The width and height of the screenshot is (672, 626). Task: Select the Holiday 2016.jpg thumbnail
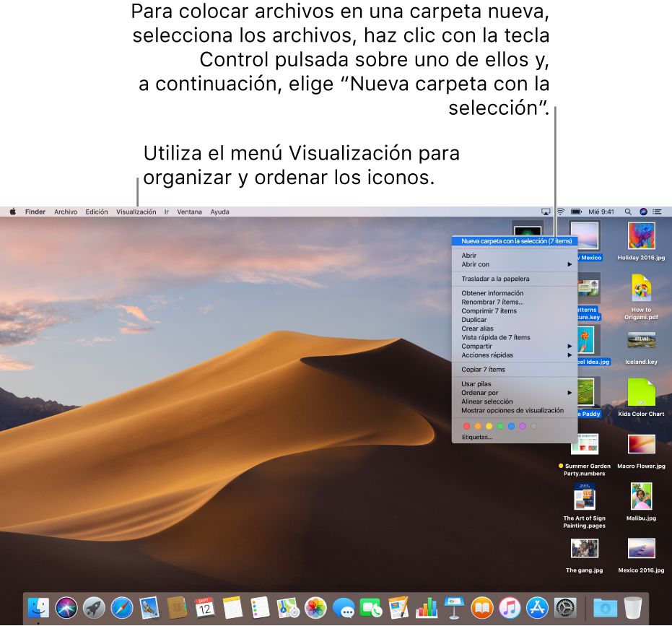pyautogui.click(x=641, y=236)
